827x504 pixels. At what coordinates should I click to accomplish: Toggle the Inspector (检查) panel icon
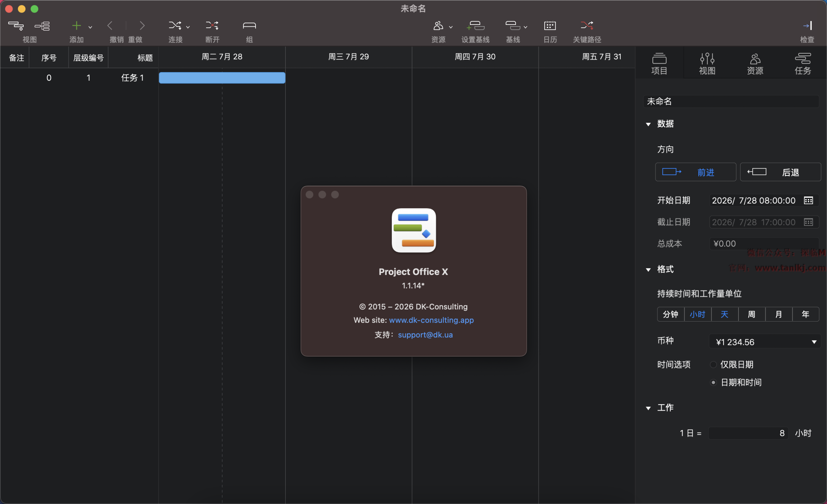[807, 26]
